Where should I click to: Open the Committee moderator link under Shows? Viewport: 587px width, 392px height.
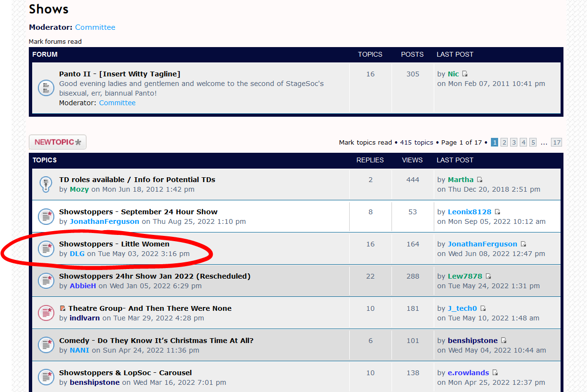95,27
